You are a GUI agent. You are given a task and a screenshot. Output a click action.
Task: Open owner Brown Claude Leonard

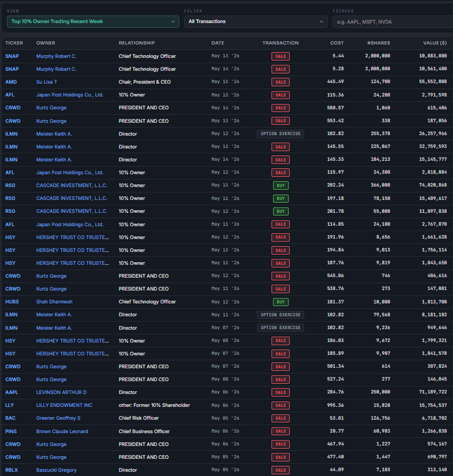click(x=62, y=432)
